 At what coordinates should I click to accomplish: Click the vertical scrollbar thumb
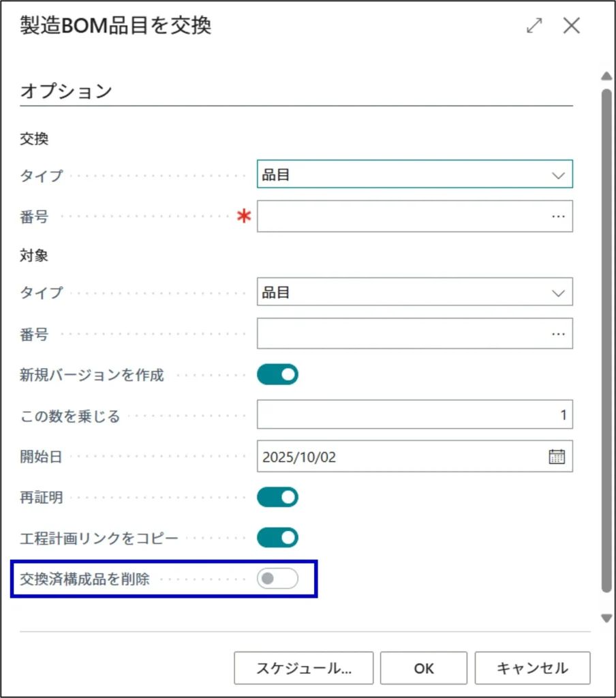point(606,341)
